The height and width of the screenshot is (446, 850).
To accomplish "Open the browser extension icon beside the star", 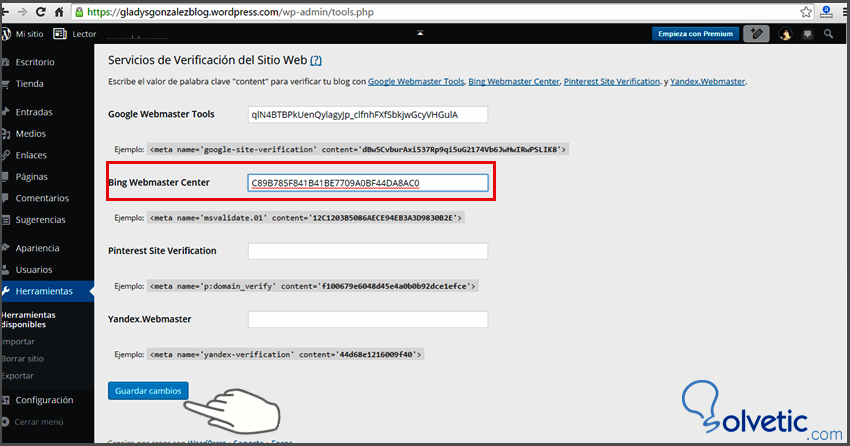I will click(x=826, y=11).
